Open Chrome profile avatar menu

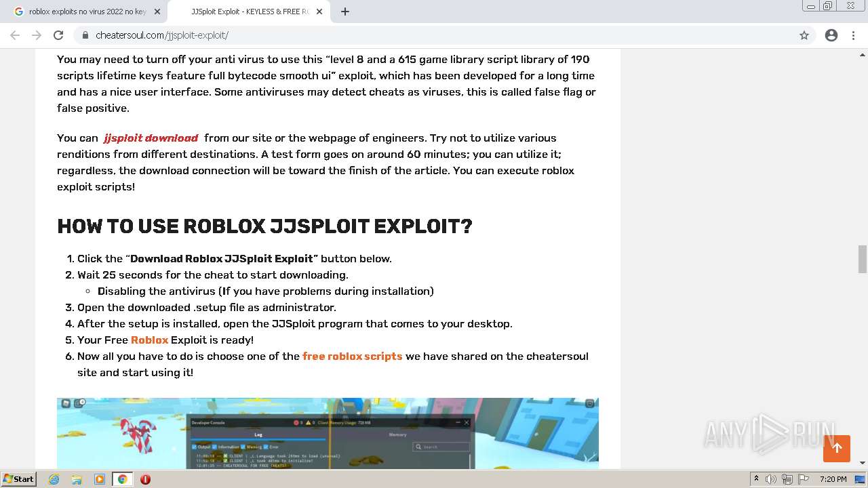click(831, 35)
